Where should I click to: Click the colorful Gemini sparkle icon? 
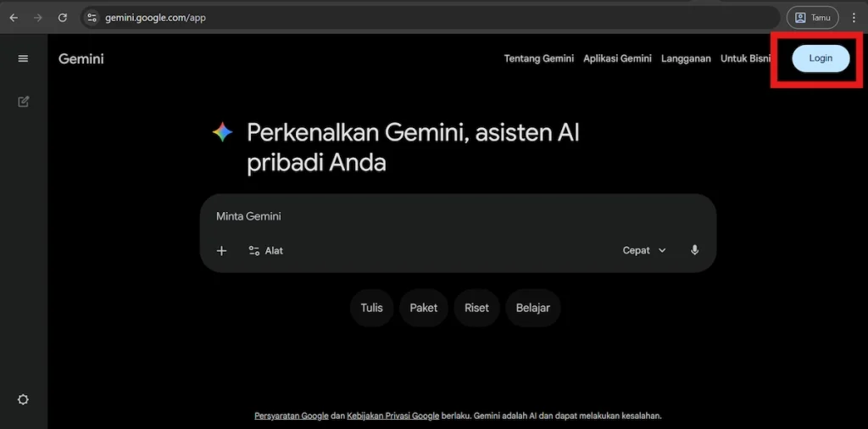[x=222, y=133]
